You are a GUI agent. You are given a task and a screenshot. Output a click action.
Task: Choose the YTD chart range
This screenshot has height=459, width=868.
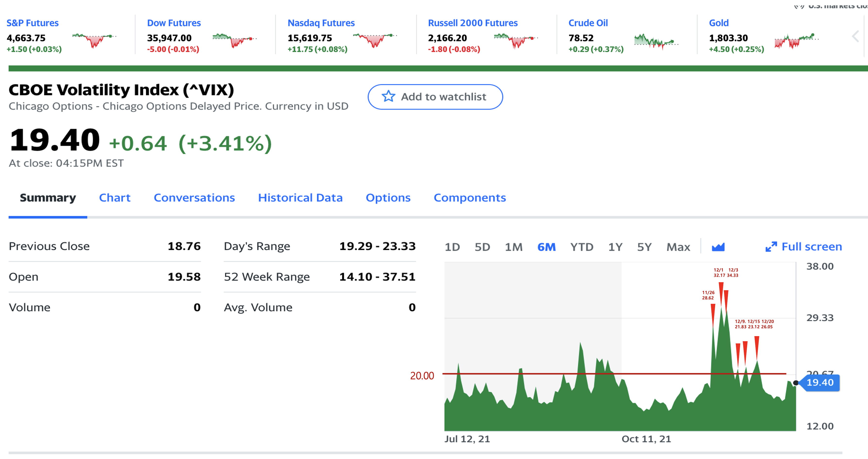[582, 247]
